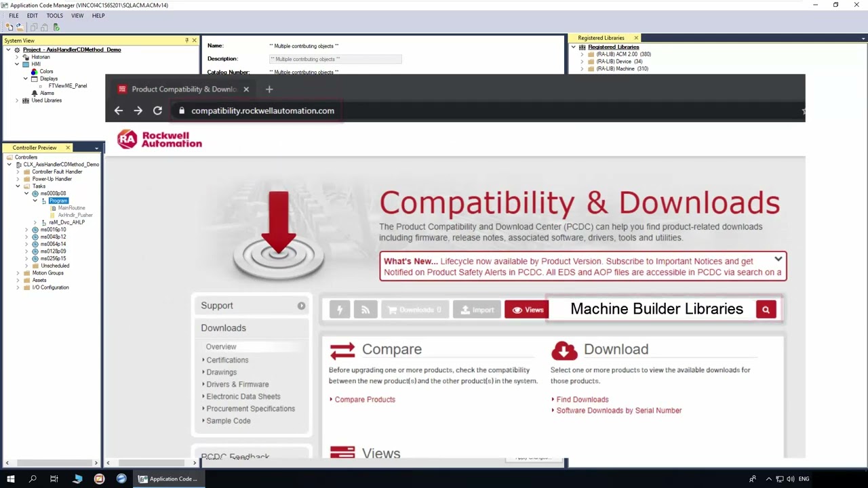Click the HMI screen icon
Screen dimensions: 868x488
26,64
